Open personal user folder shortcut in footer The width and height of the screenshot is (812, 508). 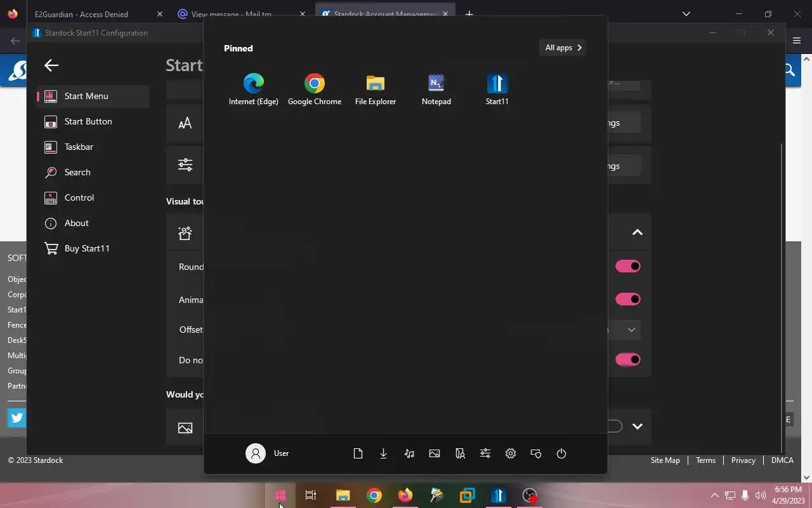pyautogui.click(x=460, y=453)
